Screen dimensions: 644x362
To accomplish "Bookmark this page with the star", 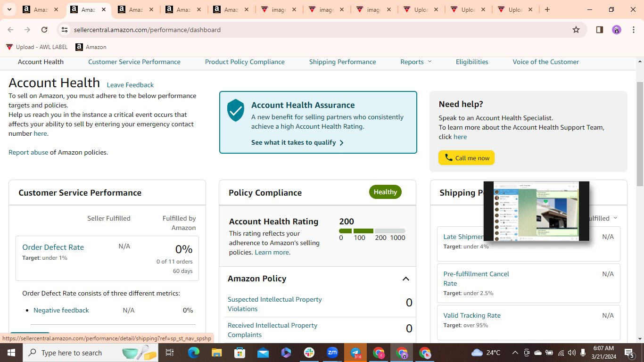I will pyautogui.click(x=576, y=30).
